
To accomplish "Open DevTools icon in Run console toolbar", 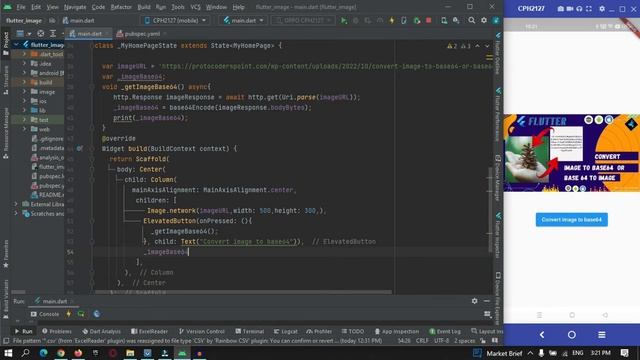I will tap(97, 314).
